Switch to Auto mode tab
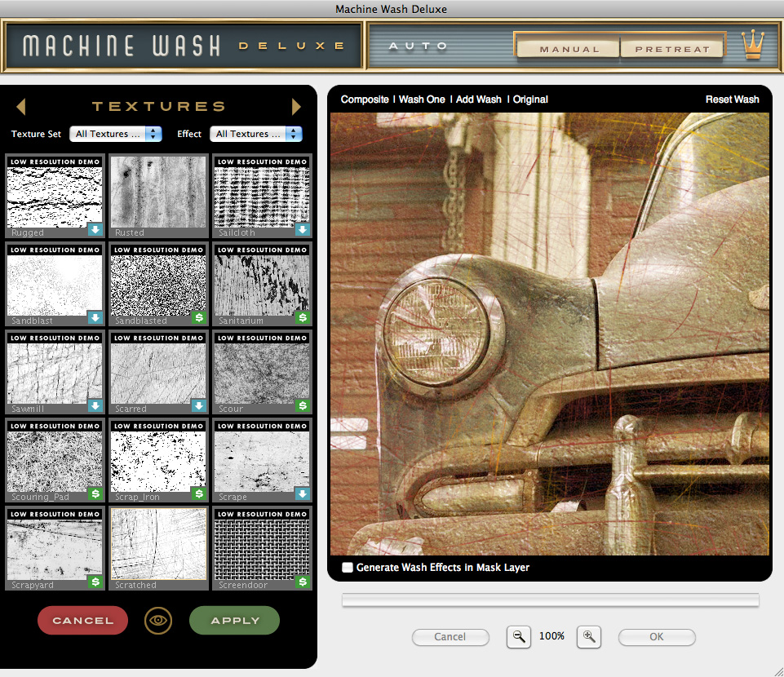The width and height of the screenshot is (784, 677). pos(418,46)
